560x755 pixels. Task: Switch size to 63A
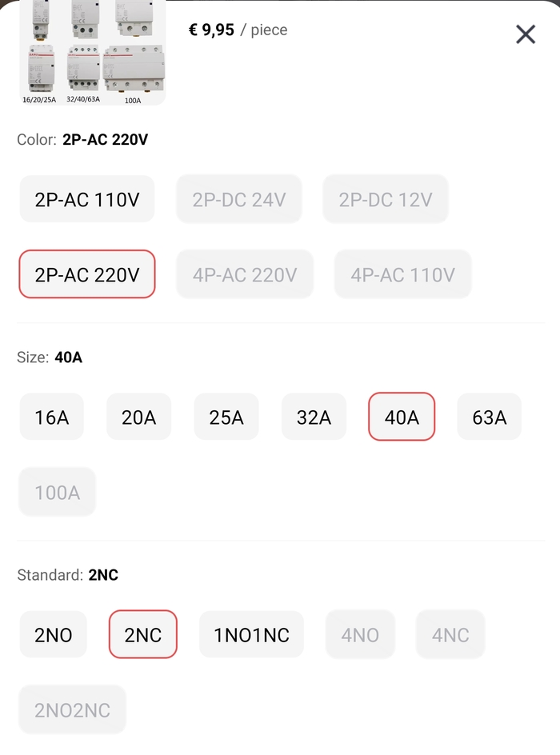coord(489,417)
